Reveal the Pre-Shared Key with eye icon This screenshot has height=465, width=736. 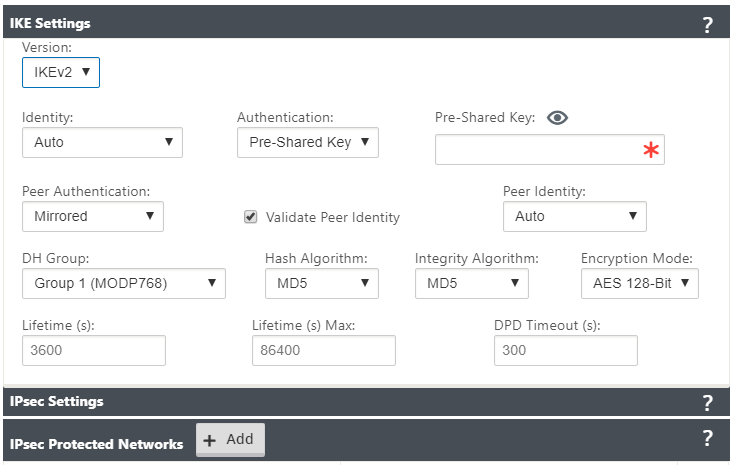tap(557, 117)
